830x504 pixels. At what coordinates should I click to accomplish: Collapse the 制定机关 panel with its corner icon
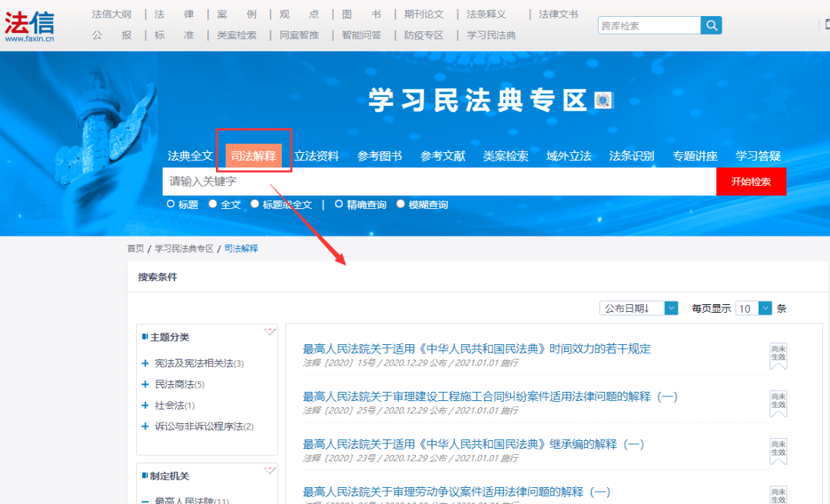click(x=270, y=470)
